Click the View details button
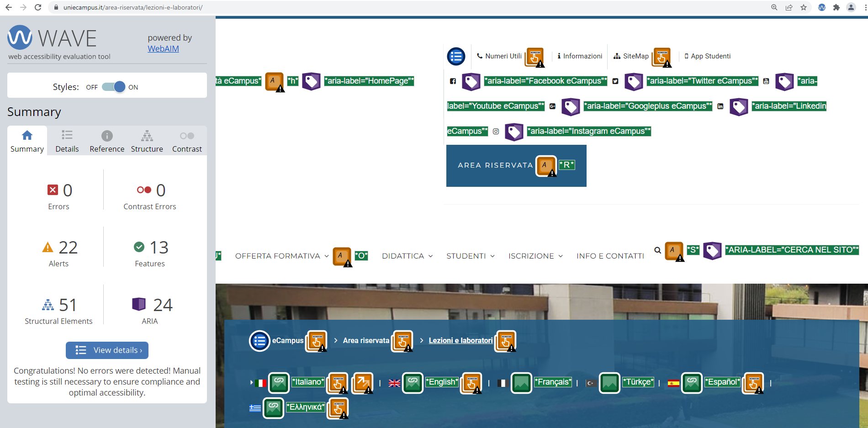 [x=107, y=350]
